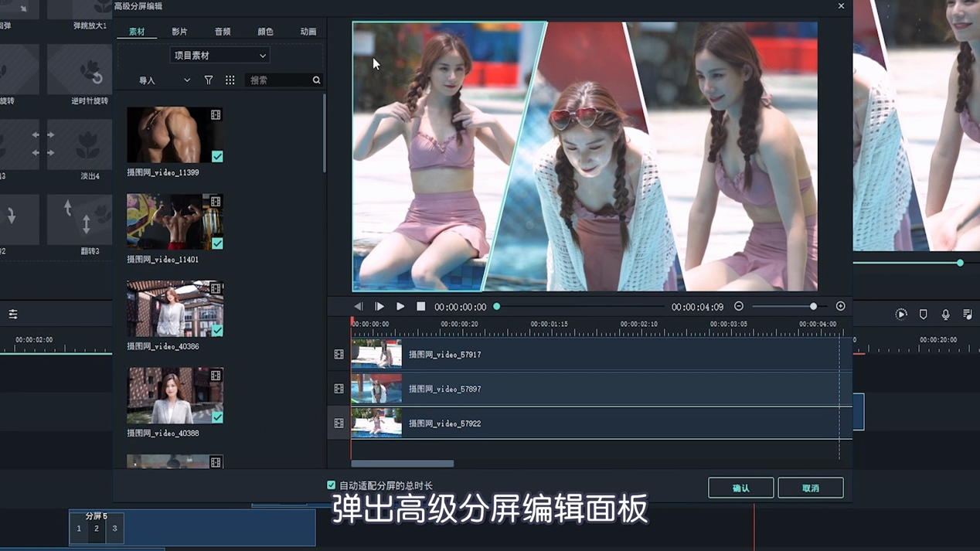This screenshot has height=551, width=980.
Task: Toggle checkmark on 摄图网_video_11401 thumbnail
Action: (x=217, y=243)
